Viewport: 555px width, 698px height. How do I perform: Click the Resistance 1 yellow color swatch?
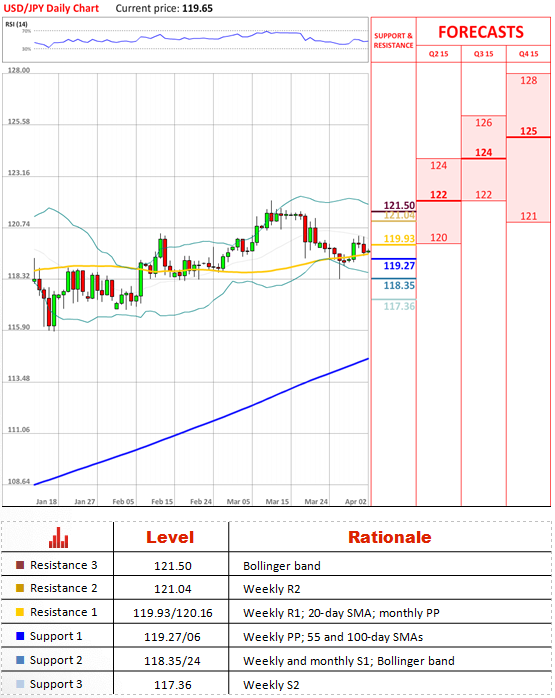pos(20,612)
